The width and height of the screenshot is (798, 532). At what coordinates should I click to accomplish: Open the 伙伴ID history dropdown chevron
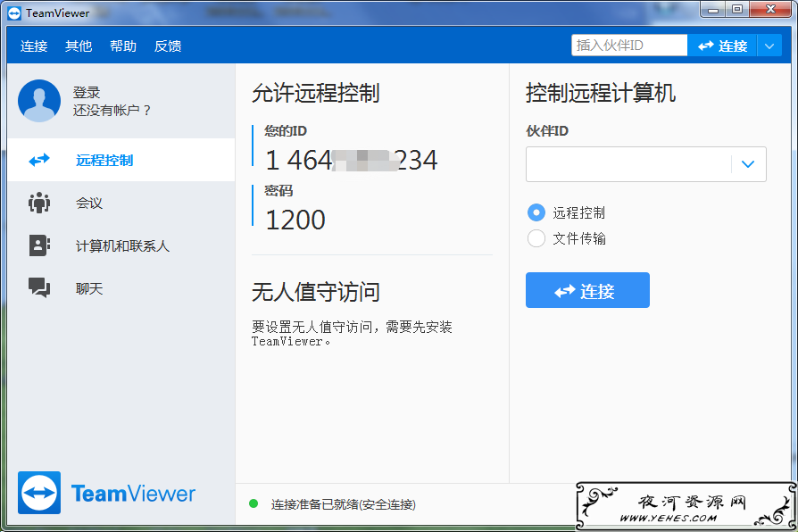pyautogui.click(x=748, y=164)
